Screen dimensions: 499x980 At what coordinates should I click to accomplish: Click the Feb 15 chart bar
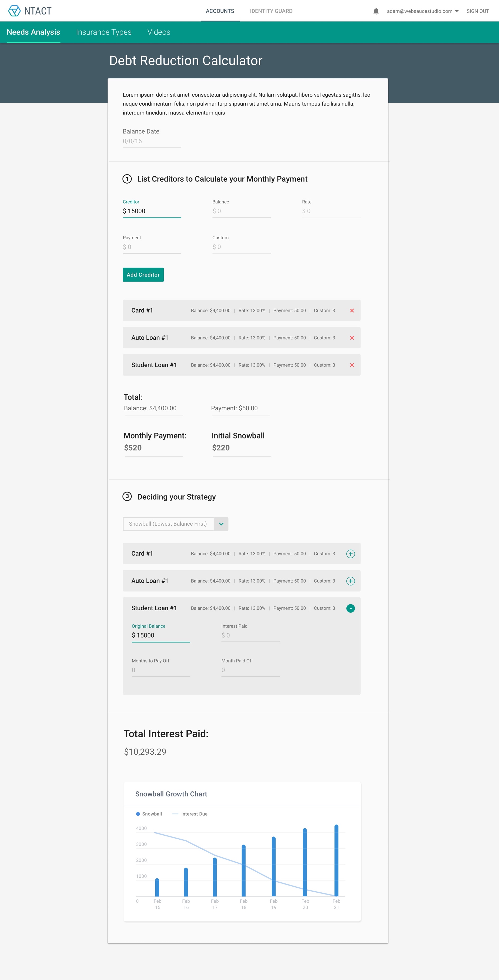157,887
